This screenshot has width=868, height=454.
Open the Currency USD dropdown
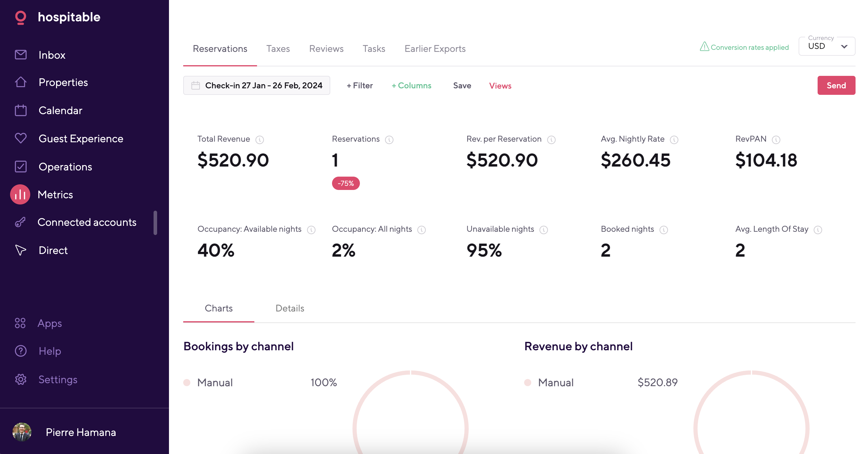click(826, 46)
